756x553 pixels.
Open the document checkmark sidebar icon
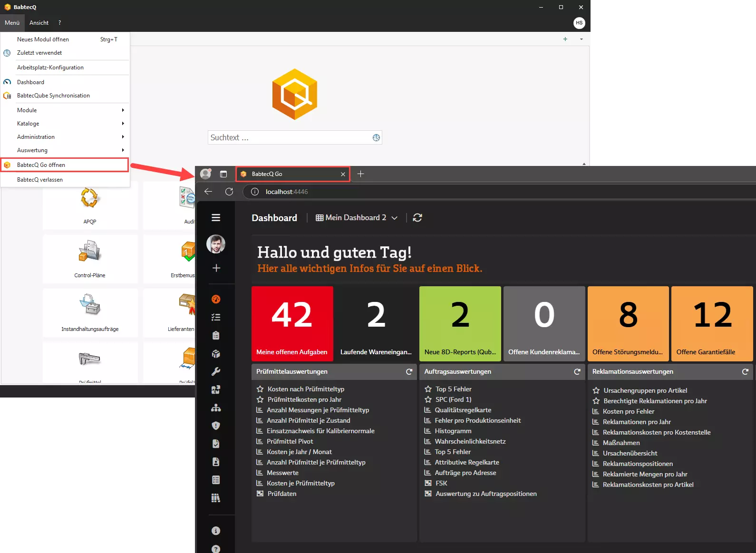click(x=216, y=444)
